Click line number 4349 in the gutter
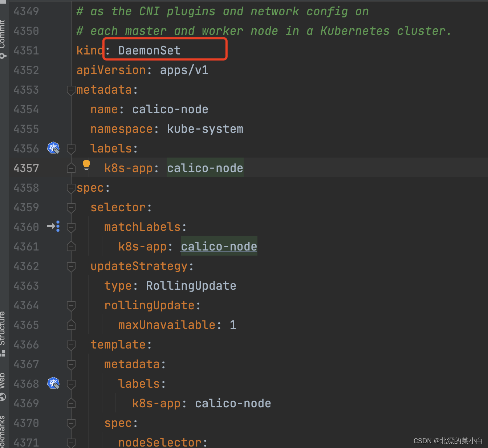Screen dimensions: 488x448 click(26, 11)
